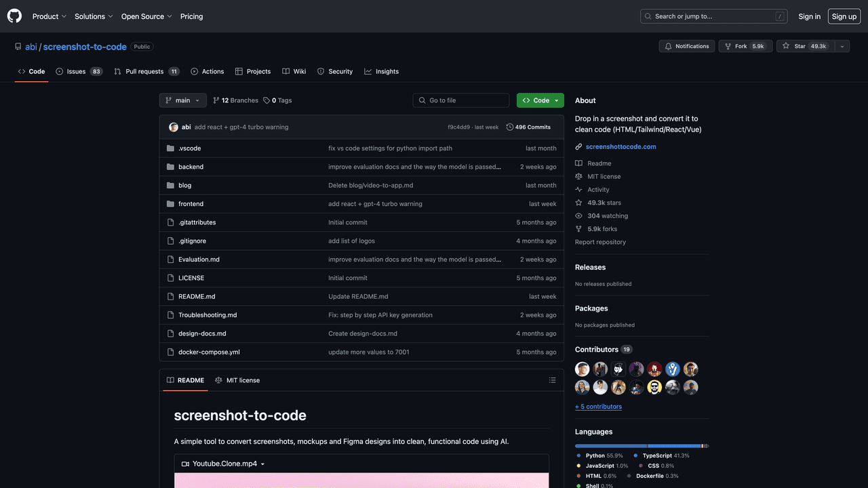Click the Pricing link

click(191, 16)
